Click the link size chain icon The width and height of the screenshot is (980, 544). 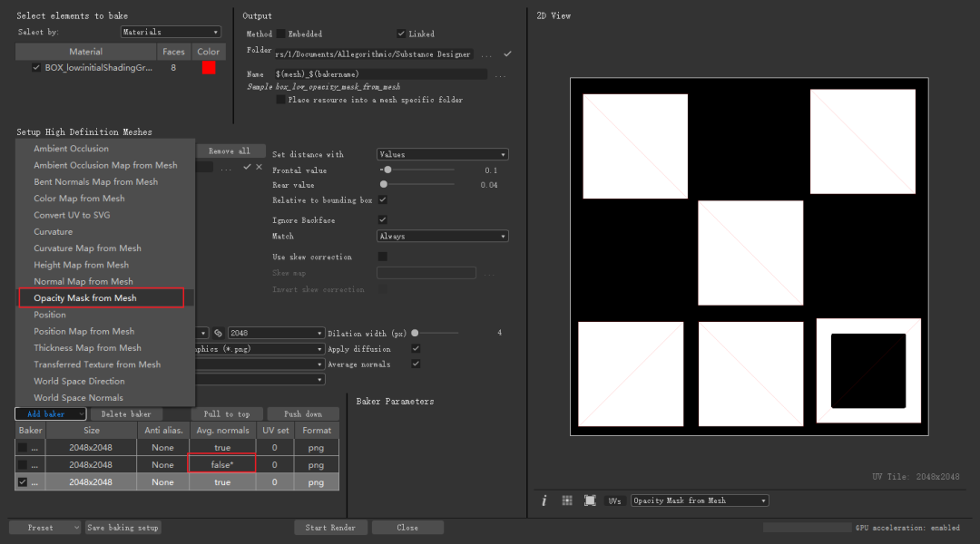click(x=218, y=333)
